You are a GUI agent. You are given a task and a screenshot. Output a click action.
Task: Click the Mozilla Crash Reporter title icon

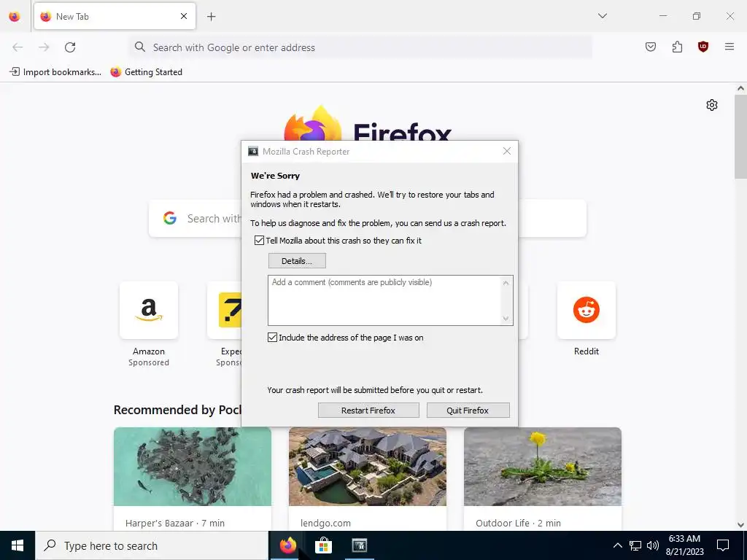tap(253, 152)
